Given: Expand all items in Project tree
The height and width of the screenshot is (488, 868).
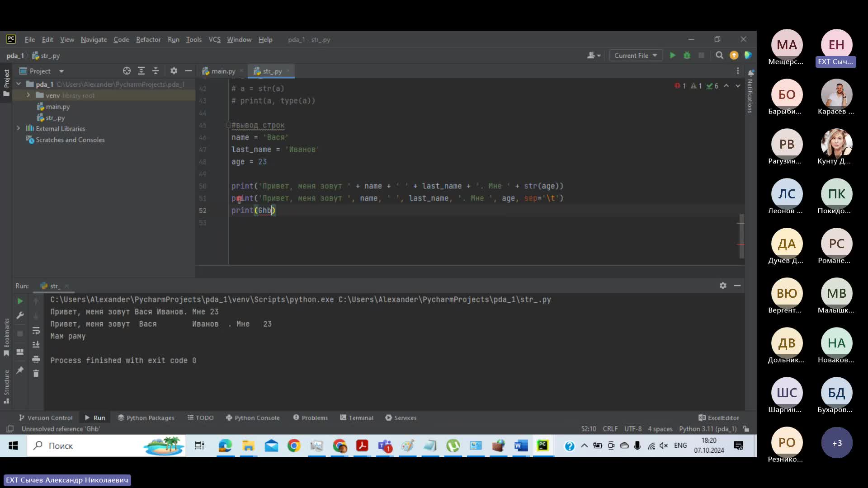Looking at the screenshot, I should 141,71.
